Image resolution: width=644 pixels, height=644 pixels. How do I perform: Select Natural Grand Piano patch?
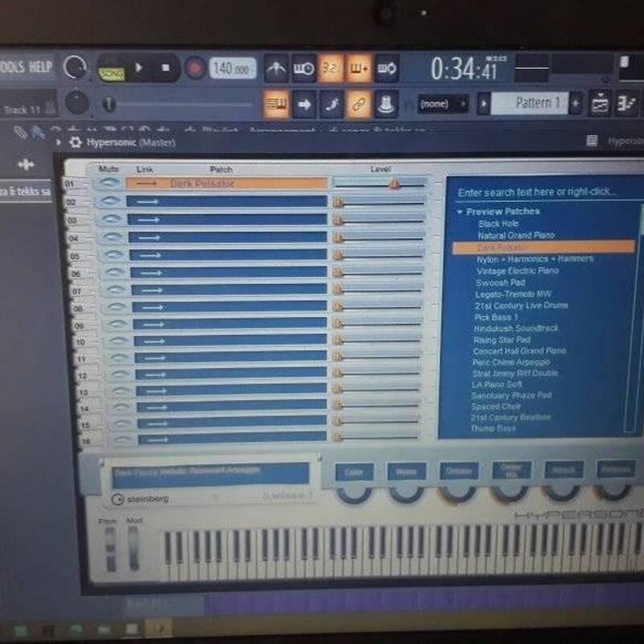pos(516,236)
